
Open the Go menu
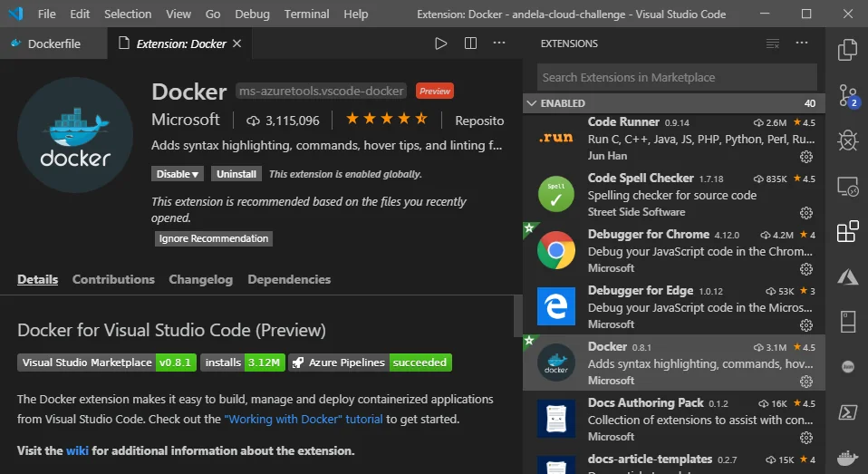213,14
